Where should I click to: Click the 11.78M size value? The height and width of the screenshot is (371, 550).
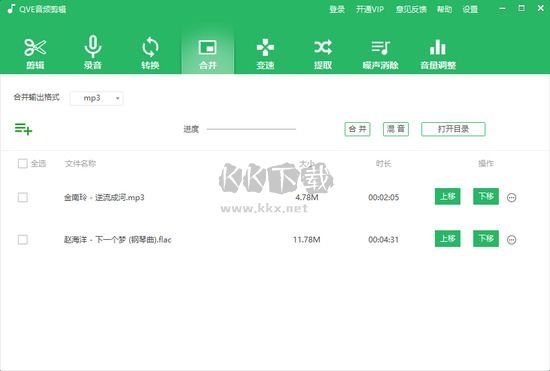(x=307, y=240)
